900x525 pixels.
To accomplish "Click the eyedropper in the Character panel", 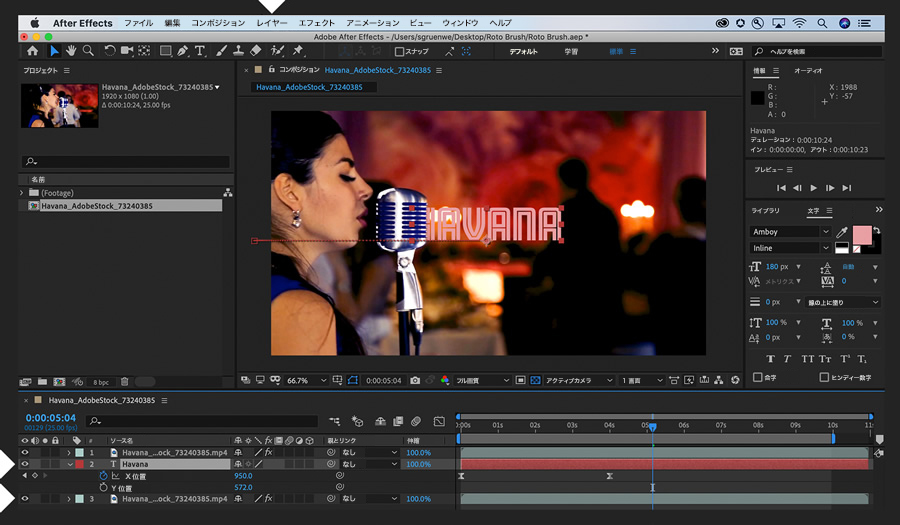I will tap(842, 232).
